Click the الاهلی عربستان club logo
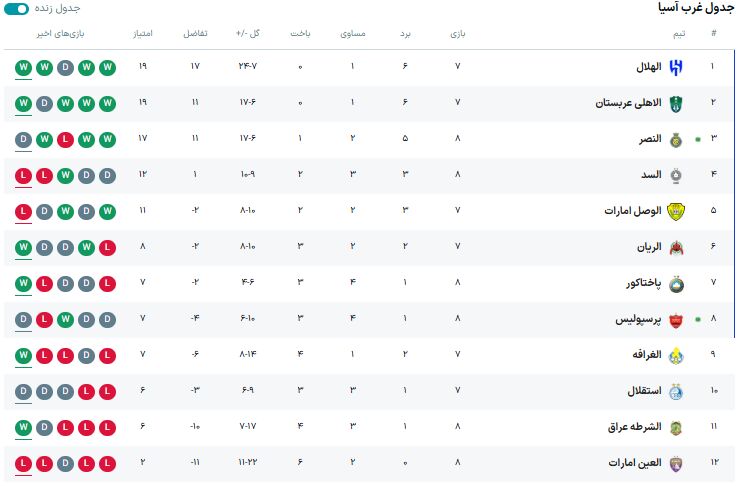Viewport: 744px width, 486px height. [x=673, y=103]
